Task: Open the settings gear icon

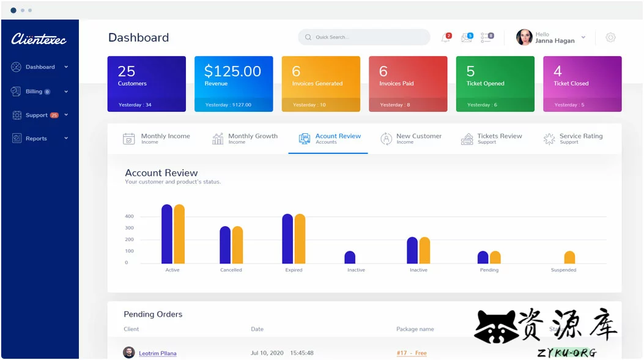Action: tap(610, 37)
